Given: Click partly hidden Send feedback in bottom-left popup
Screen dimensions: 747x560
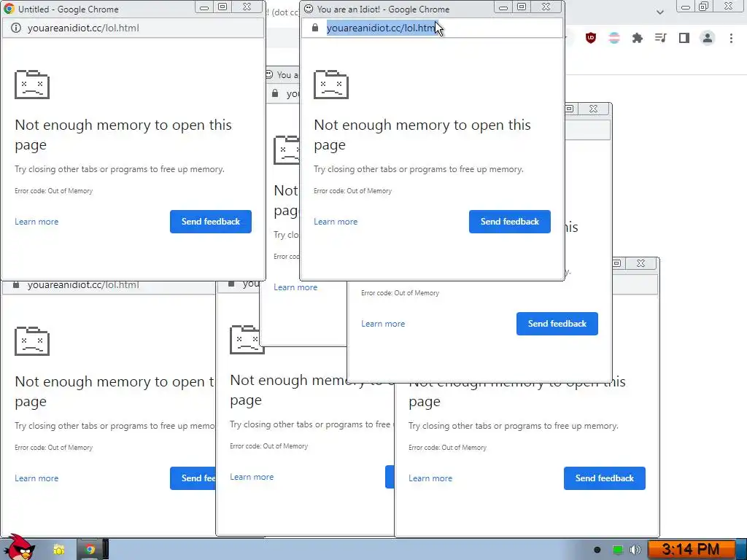Looking at the screenshot, I should (193, 478).
